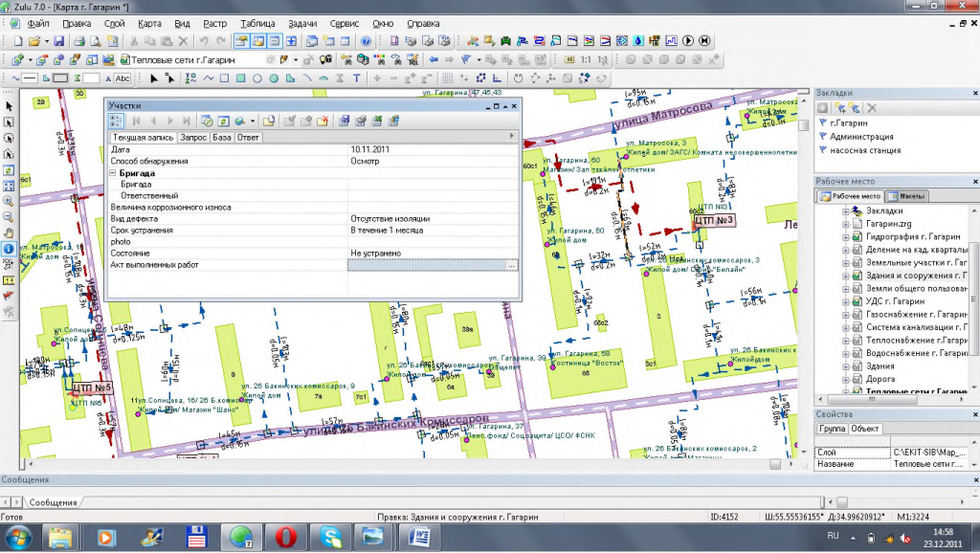
Task: Delete bookmark using the X icon
Action: 872,109
